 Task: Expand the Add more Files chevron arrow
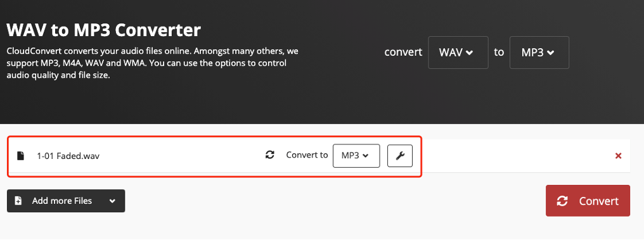click(112, 201)
